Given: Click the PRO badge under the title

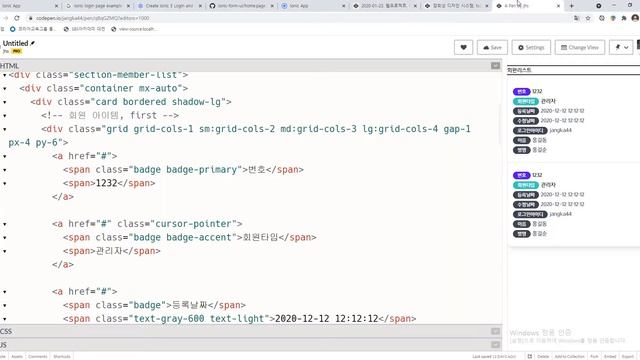Looking at the screenshot, I should 17,51.
